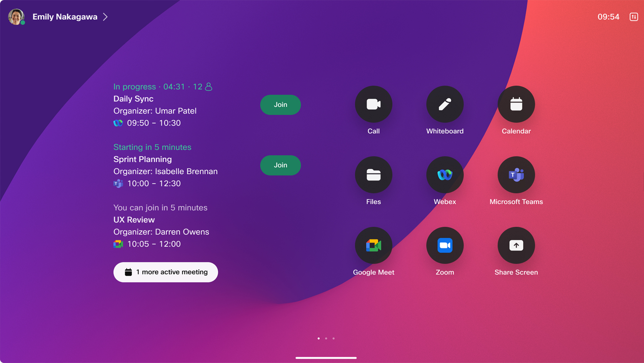Image resolution: width=644 pixels, height=363 pixels.
Task: Select the Sprint Planning meeting title
Action: tap(143, 159)
